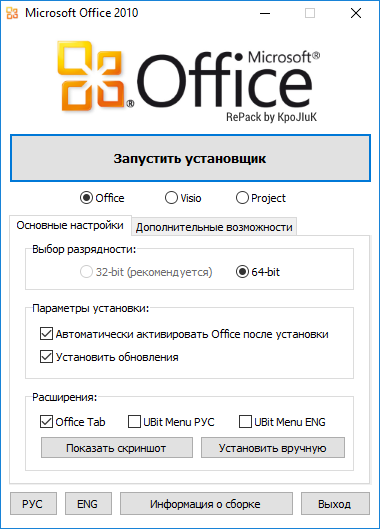Click the Установить вручную button
The image size is (380, 529).
(x=273, y=448)
